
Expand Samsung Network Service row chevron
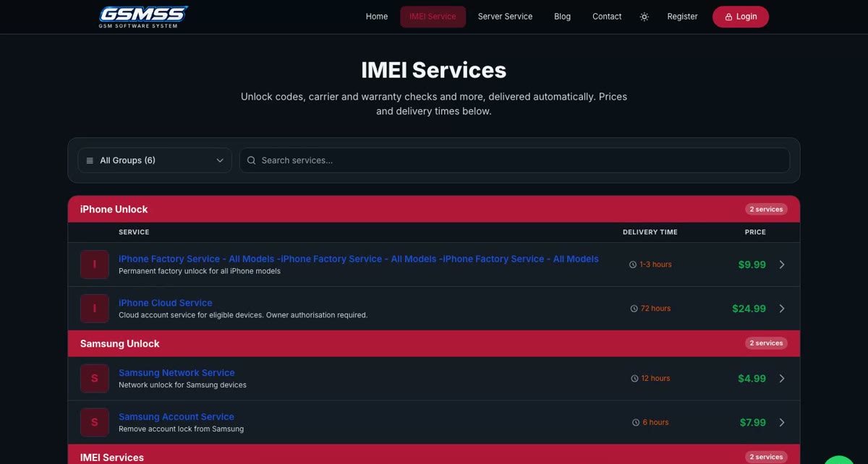[x=782, y=379]
